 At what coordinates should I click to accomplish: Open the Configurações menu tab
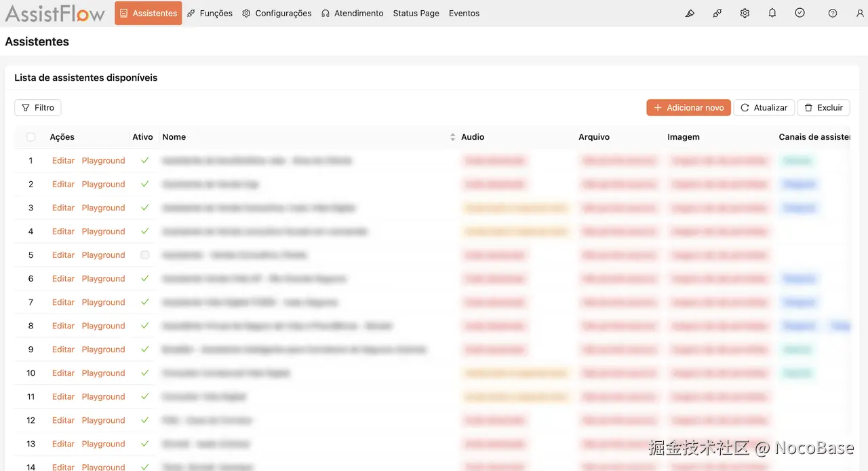point(277,13)
